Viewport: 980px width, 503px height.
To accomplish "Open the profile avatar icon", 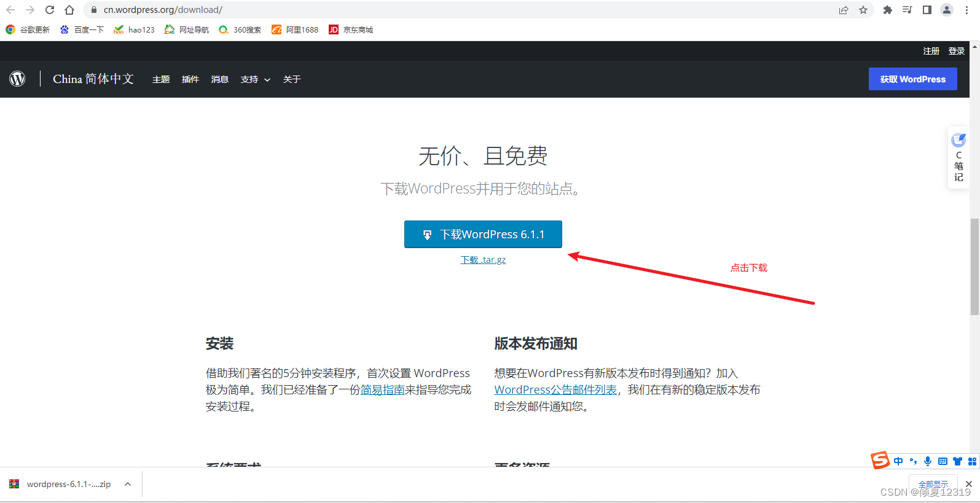I will 947,10.
